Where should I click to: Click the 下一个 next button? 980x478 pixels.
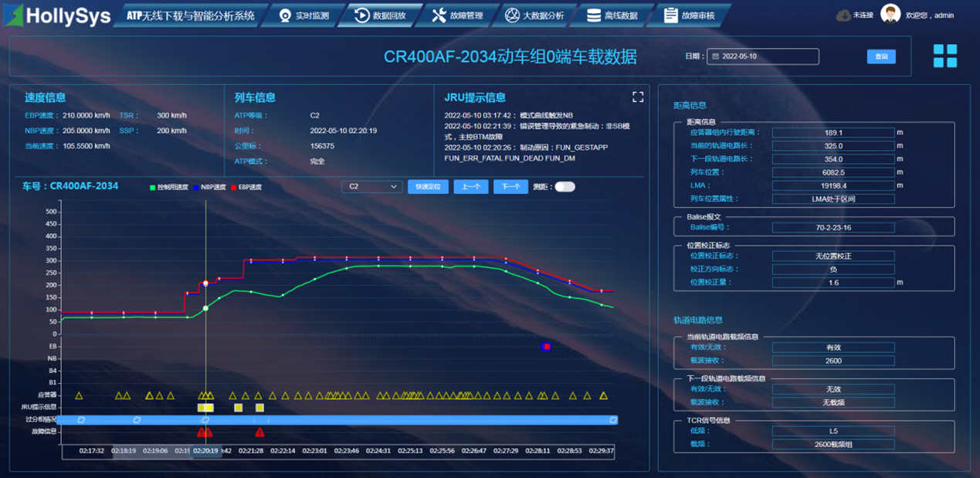coord(510,187)
